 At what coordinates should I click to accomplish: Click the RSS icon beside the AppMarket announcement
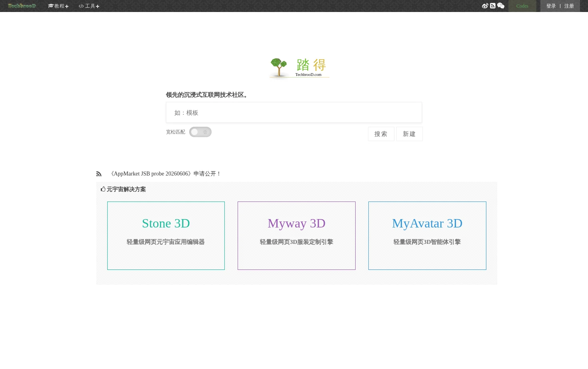pyautogui.click(x=99, y=174)
